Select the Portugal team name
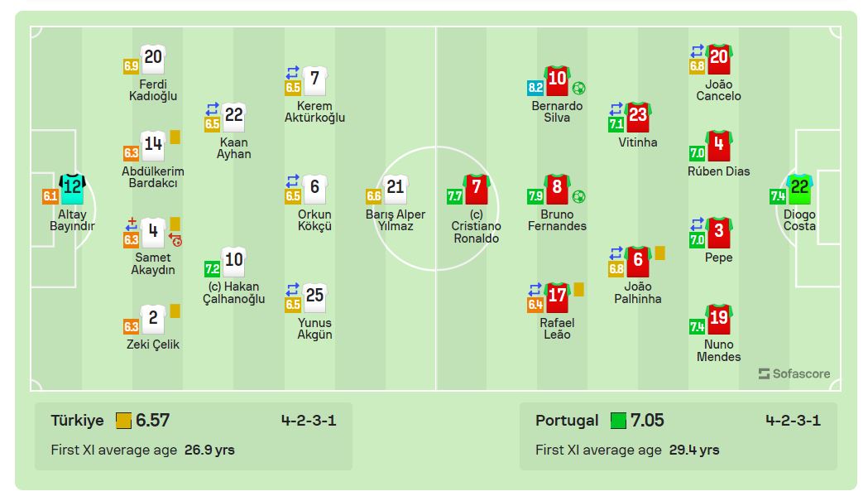The width and height of the screenshot is (868, 501). [x=567, y=420]
